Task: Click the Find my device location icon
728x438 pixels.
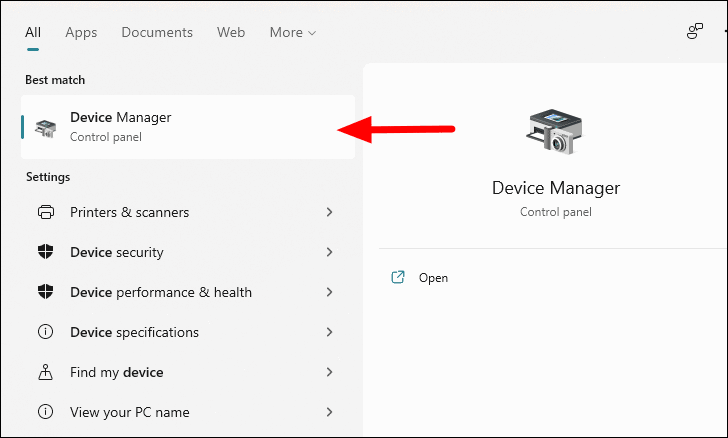Action: (x=46, y=372)
